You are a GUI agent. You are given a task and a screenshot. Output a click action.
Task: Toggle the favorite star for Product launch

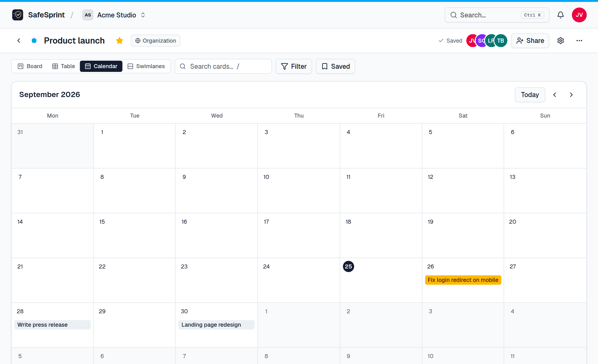tap(120, 41)
